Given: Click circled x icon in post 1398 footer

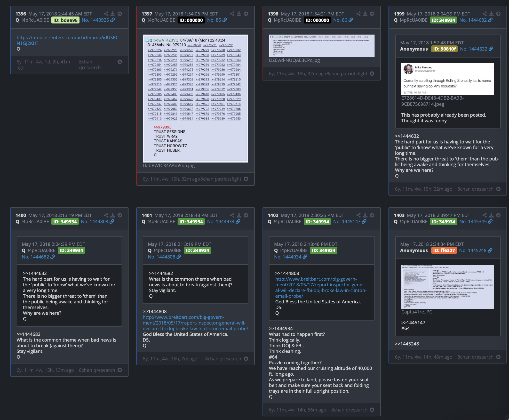Looking at the screenshot, I should [x=372, y=74].
